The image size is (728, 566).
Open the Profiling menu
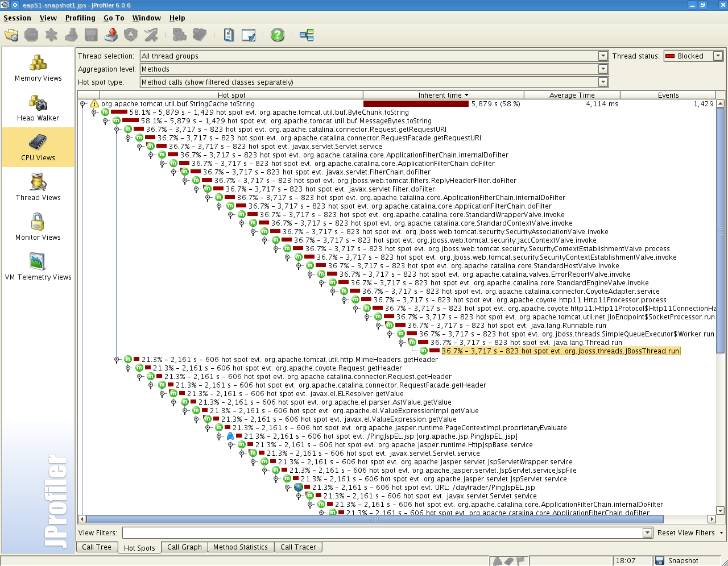(80, 18)
